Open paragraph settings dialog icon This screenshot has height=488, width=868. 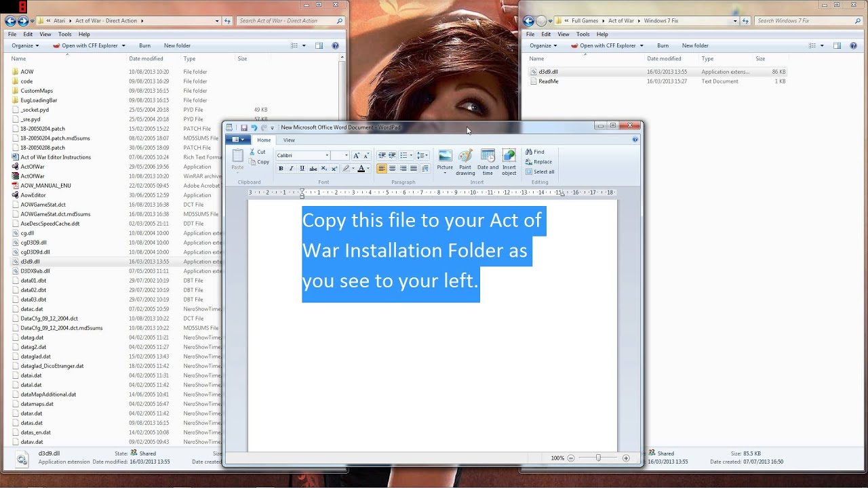click(425, 169)
